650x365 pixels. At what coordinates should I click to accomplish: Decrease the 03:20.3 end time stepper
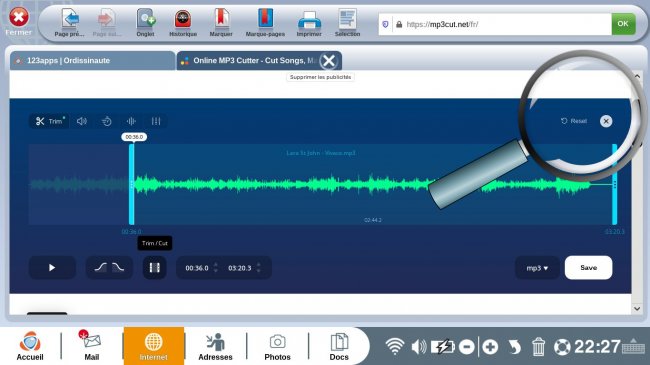tap(259, 271)
